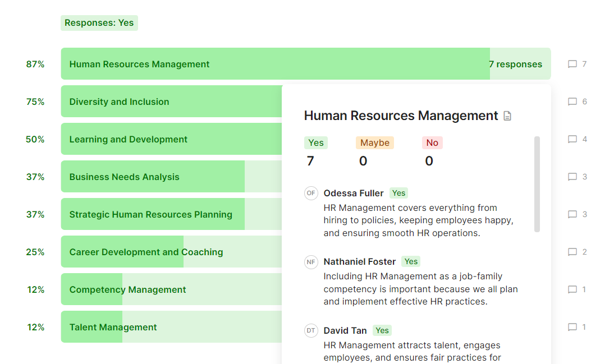
Task: Click comment icon for Diversity and Inclusion row
Action: [572, 102]
